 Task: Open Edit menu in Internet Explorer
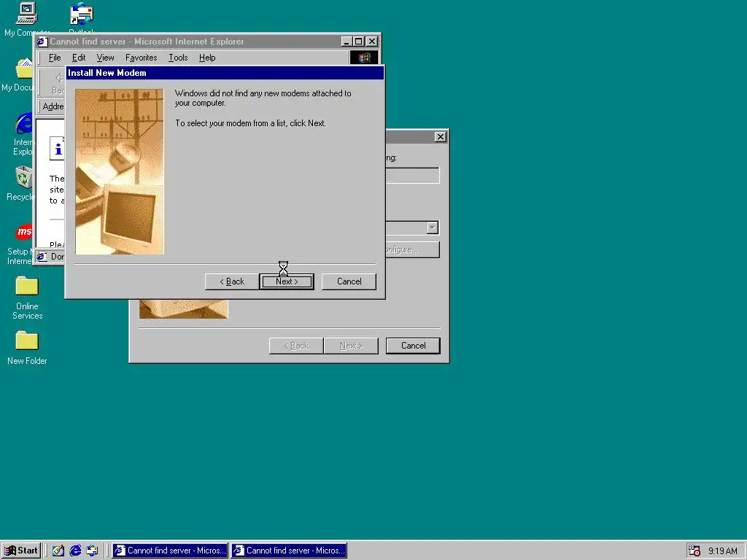coord(79,58)
